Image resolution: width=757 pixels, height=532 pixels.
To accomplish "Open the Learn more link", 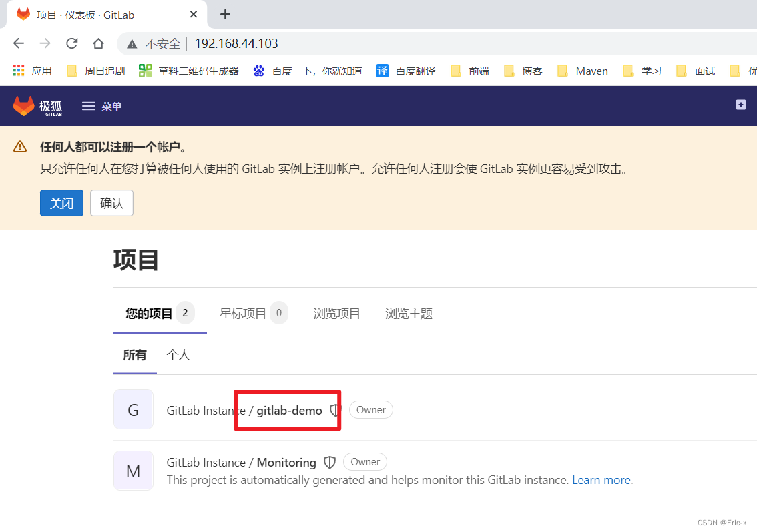I will click(x=600, y=479).
